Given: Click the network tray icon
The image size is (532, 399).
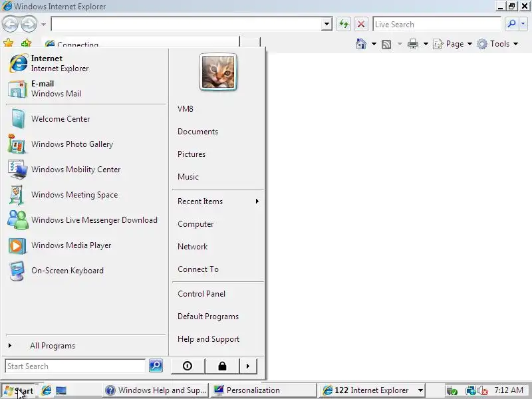Looking at the screenshot, I should click(x=470, y=391).
